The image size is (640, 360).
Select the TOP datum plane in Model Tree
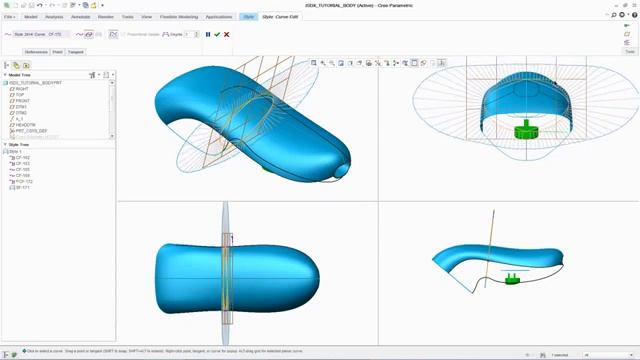[17, 95]
